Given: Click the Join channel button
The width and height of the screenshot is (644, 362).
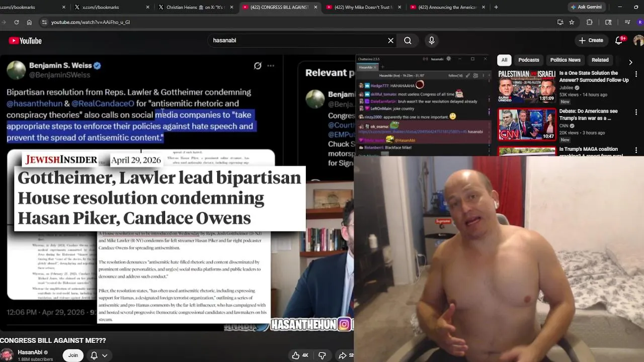Looking at the screenshot, I should point(73,355).
